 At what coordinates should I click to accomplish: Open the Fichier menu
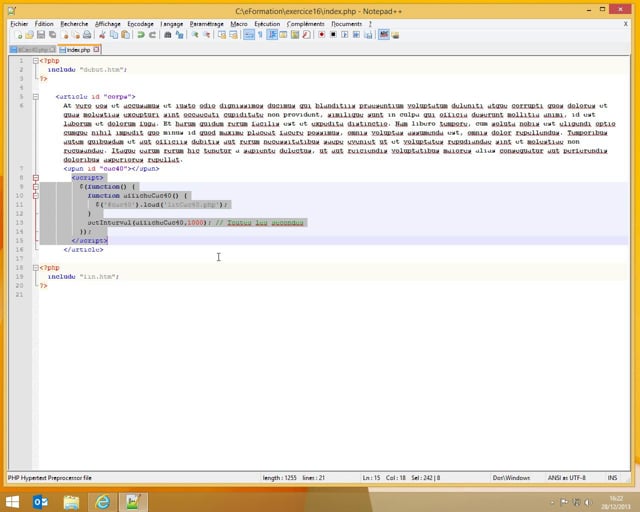(19, 24)
